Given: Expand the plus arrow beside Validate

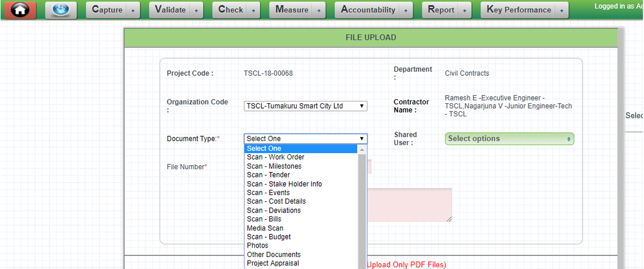Looking at the screenshot, I should point(197,10).
